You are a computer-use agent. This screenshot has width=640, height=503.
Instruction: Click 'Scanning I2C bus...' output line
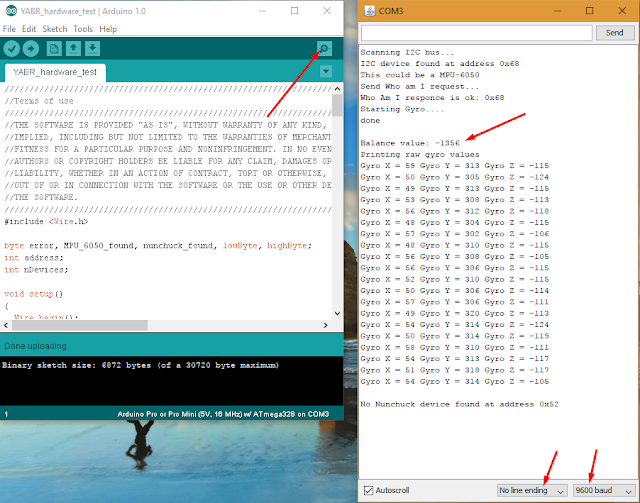tap(407, 53)
